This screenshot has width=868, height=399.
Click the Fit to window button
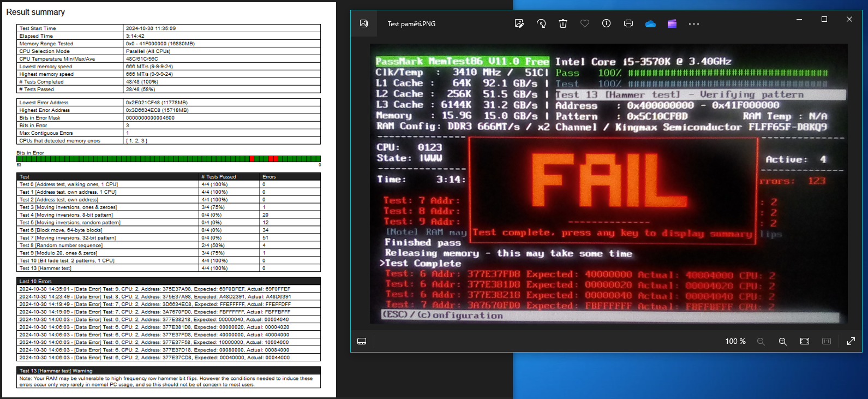pos(805,341)
